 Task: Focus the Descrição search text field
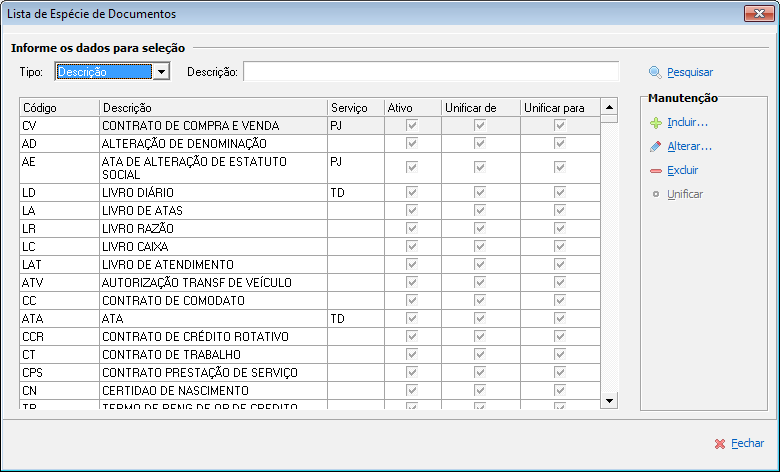(x=431, y=71)
